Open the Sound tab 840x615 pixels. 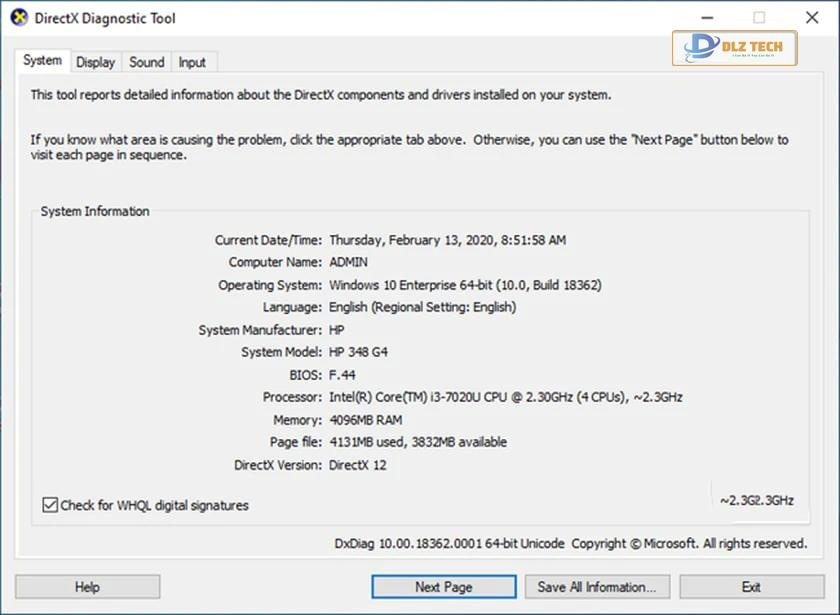click(146, 62)
